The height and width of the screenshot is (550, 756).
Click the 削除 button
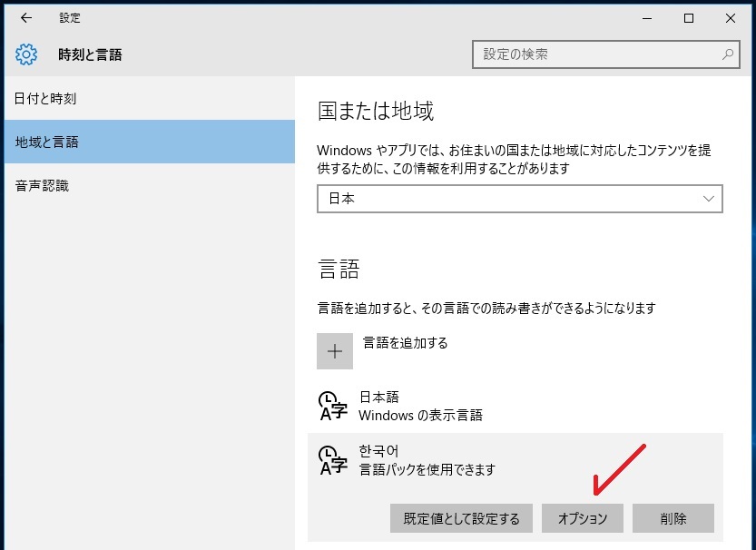point(673,518)
